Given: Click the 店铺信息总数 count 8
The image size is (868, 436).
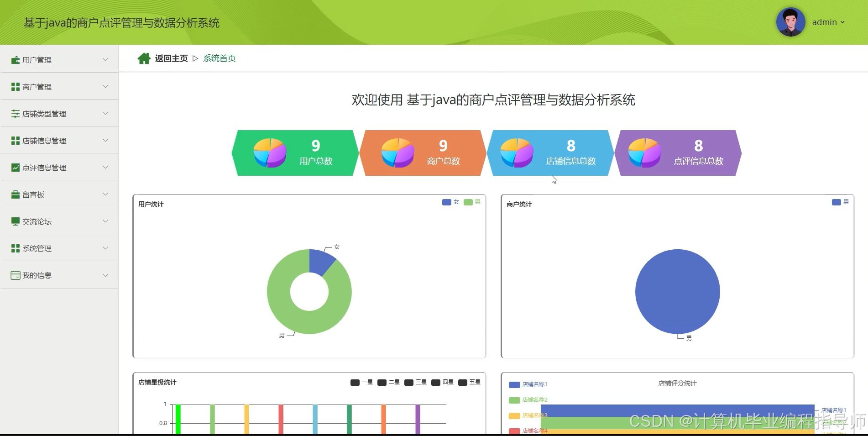Looking at the screenshot, I should click(571, 146).
